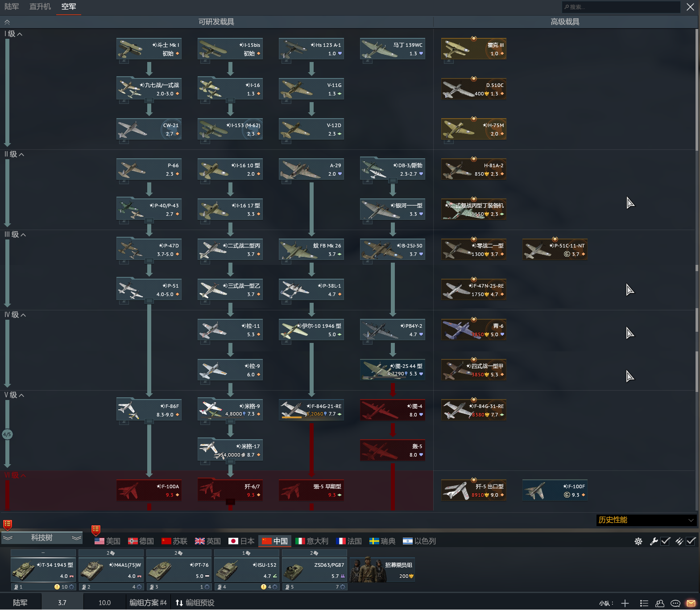The height and width of the screenshot is (610, 700).
Task: Open the 历史性能 dropdown
Action: click(646, 520)
